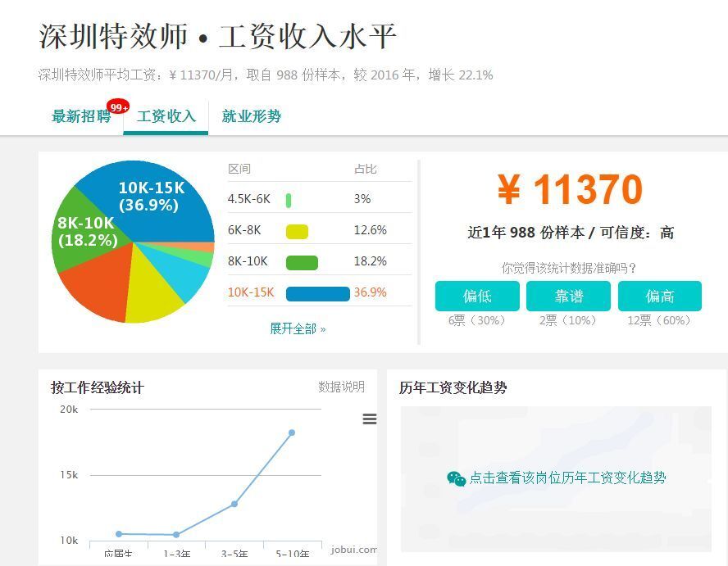Viewport: 728px width, 566px height.
Task: Select the 工资收入 tab
Action: (166, 116)
